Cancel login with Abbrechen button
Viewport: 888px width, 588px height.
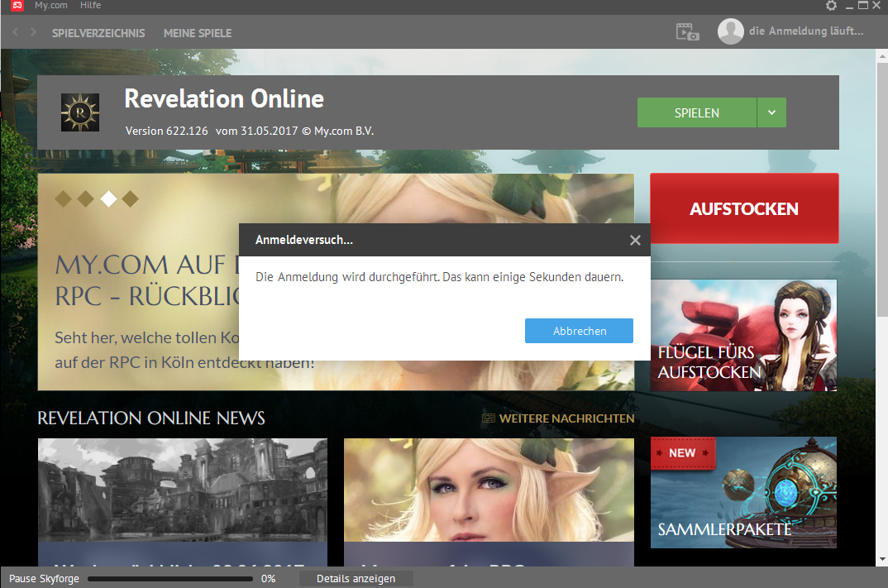pos(579,331)
